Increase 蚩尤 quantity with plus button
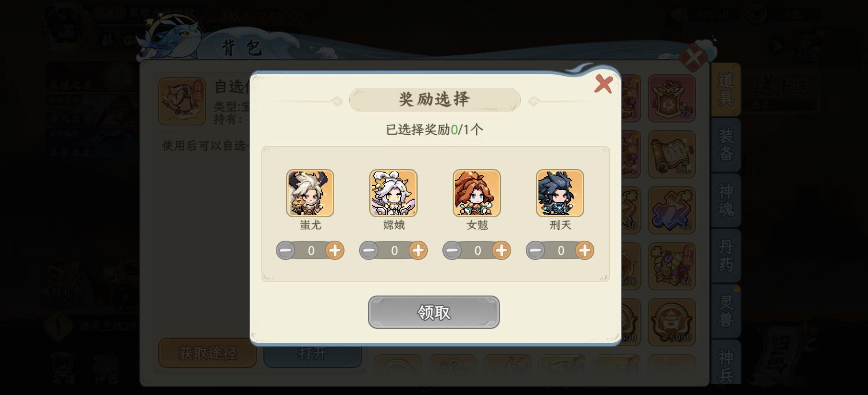This screenshot has height=395, width=868. coord(335,251)
